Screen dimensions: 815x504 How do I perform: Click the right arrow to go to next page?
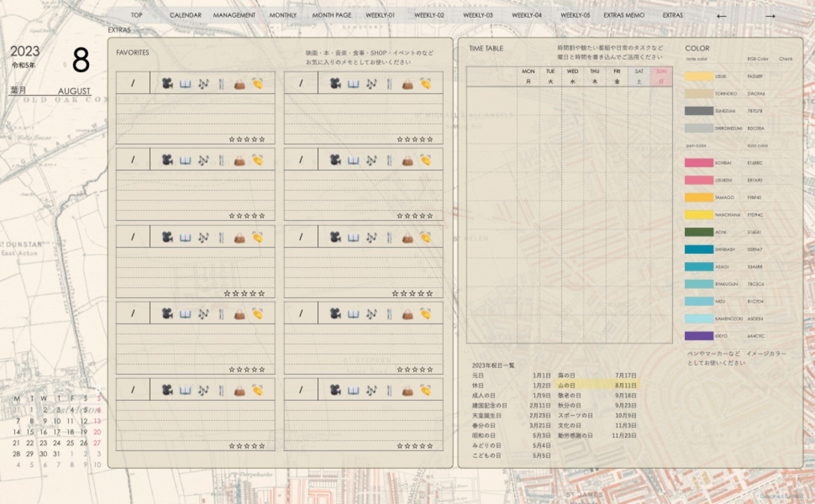tap(770, 16)
